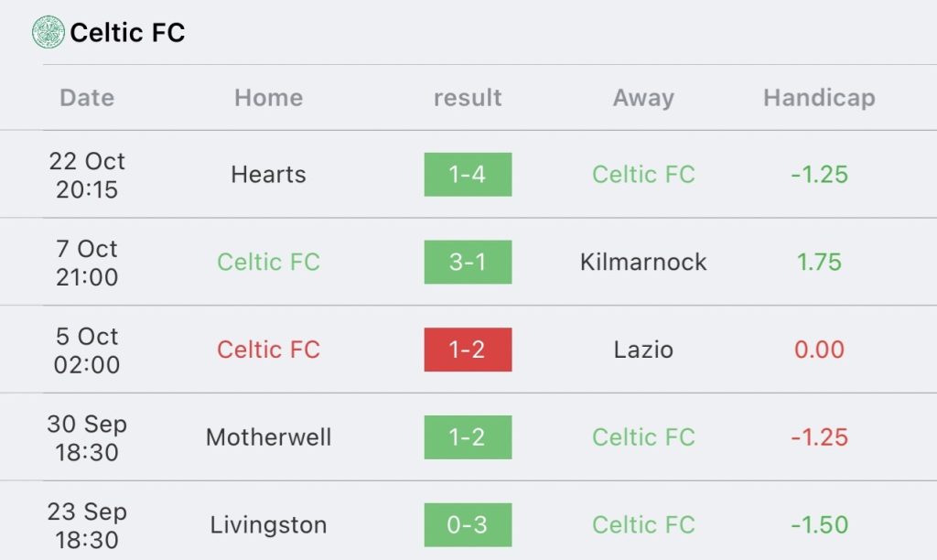The image size is (937, 560).
Task: Select the result column header
Action: pyautogui.click(x=468, y=97)
